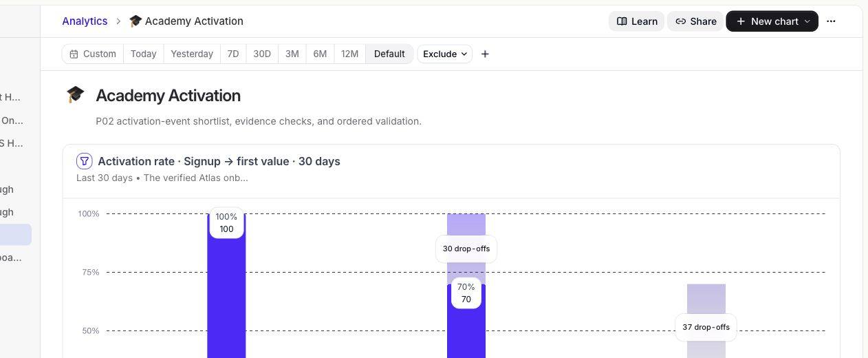Select the 3M date range

click(292, 54)
